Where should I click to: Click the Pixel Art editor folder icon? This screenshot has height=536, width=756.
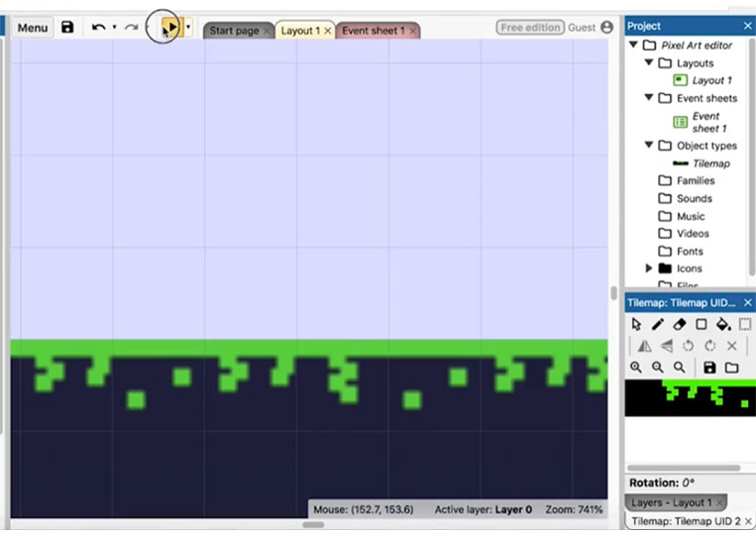tap(649, 45)
